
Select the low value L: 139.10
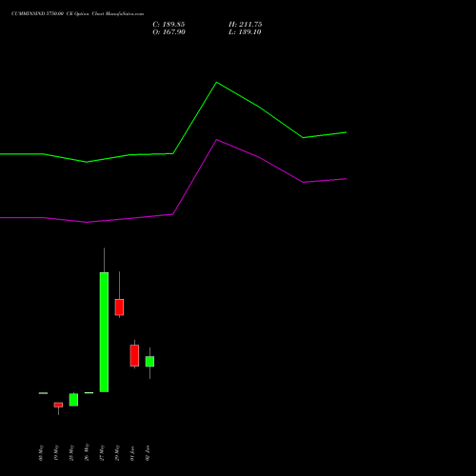pos(245,32)
